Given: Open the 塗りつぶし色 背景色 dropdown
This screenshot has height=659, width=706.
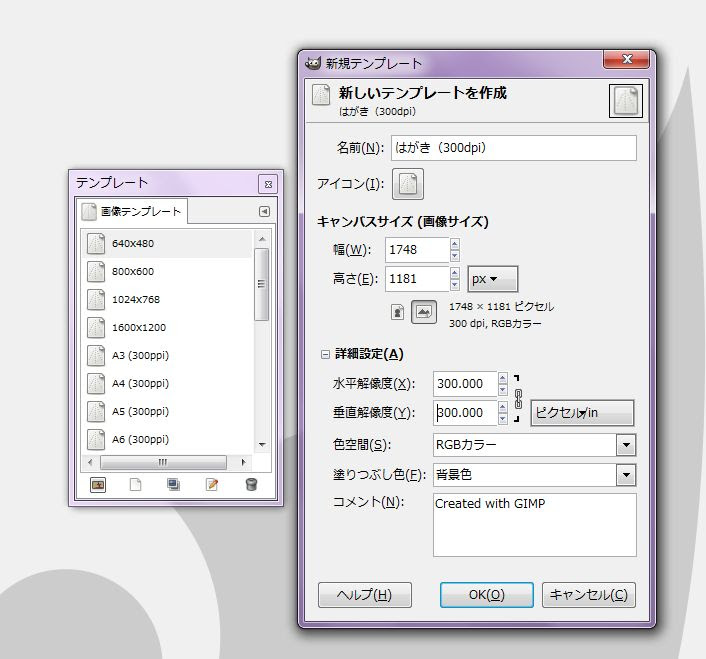Looking at the screenshot, I should [626, 474].
